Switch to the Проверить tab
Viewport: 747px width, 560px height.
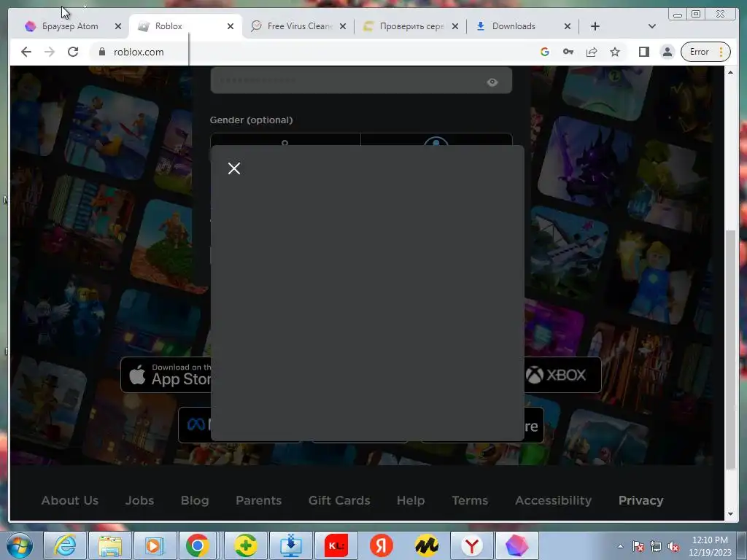(411, 26)
